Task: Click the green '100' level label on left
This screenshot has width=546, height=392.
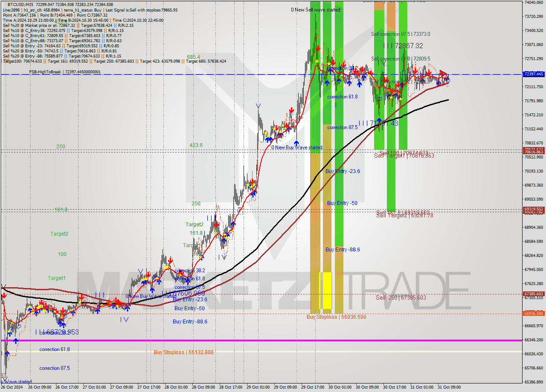Action: coord(62,254)
